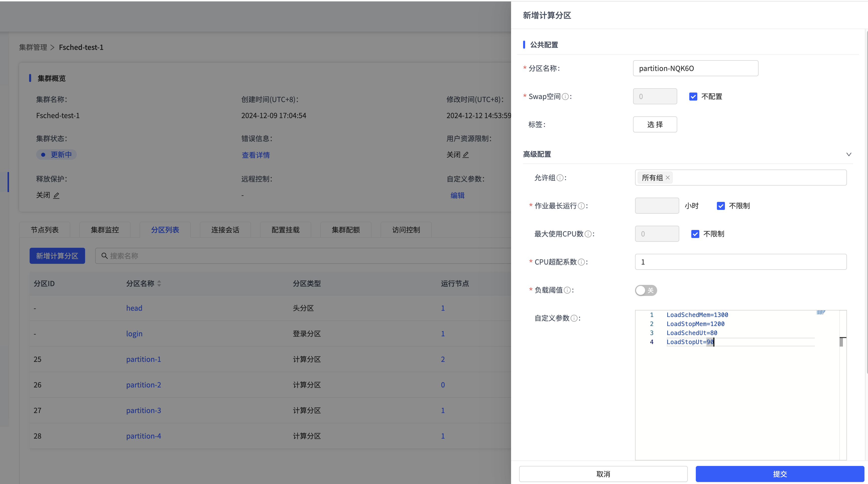The image size is (868, 484).
Task: Click the LoadSchedMem=1300 line in editor
Action: [697, 315]
